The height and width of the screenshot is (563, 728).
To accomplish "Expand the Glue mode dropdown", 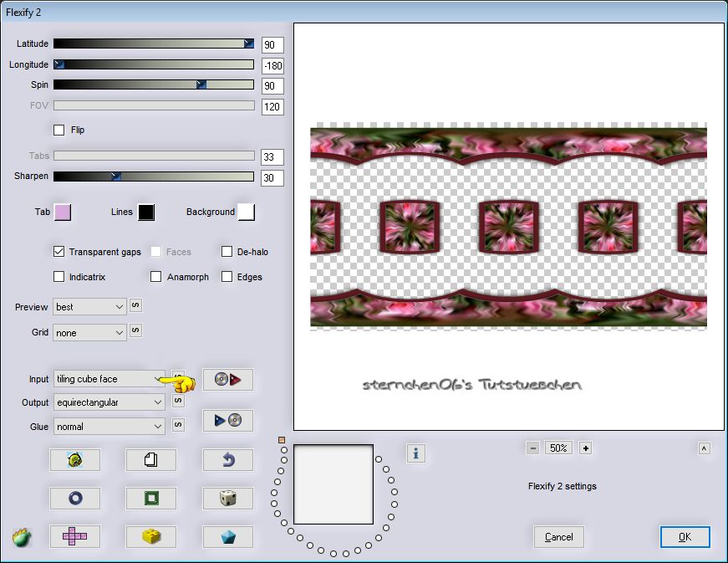I will click(x=109, y=427).
